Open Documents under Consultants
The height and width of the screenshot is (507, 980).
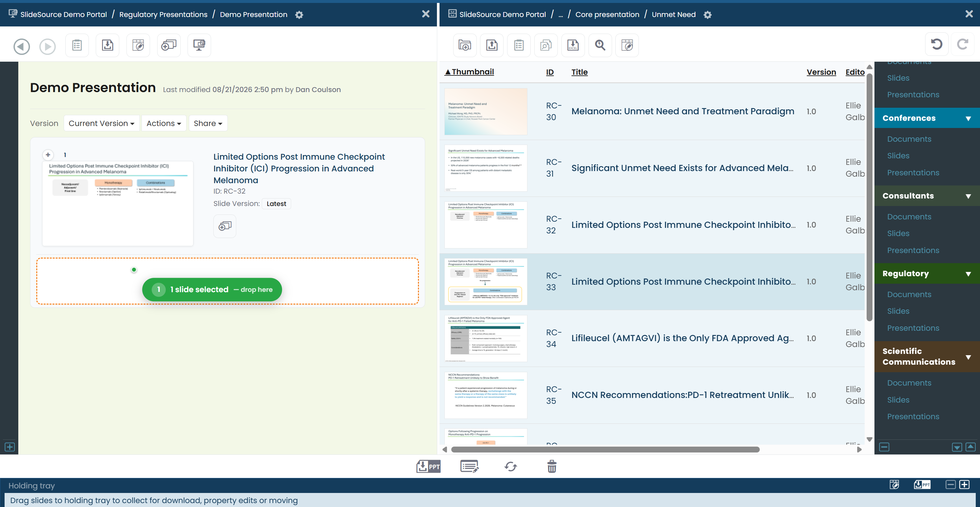(x=909, y=217)
